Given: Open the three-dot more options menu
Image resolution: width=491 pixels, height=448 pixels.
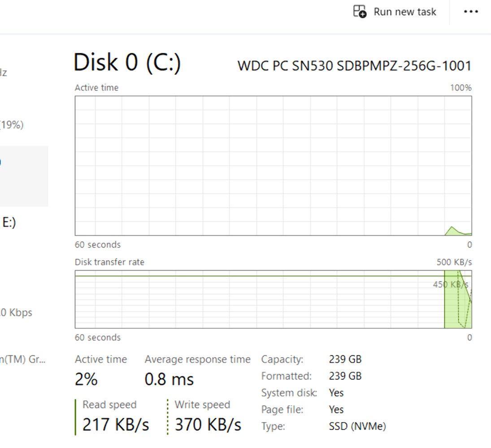Looking at the screenshot, I should [x=471, y=12].
